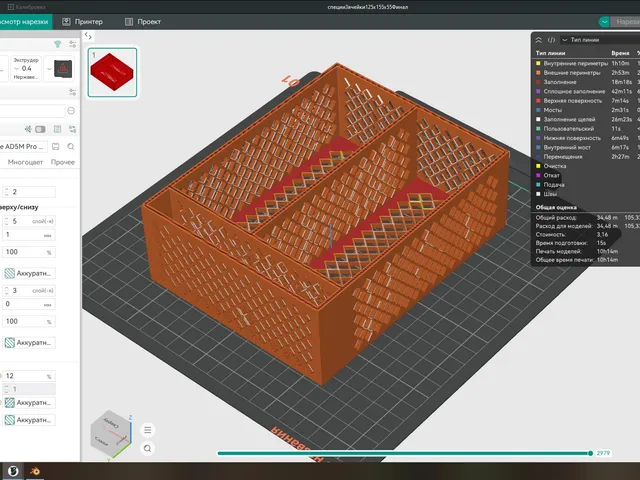Click the minus icon next to filament field

pos(71,111)
